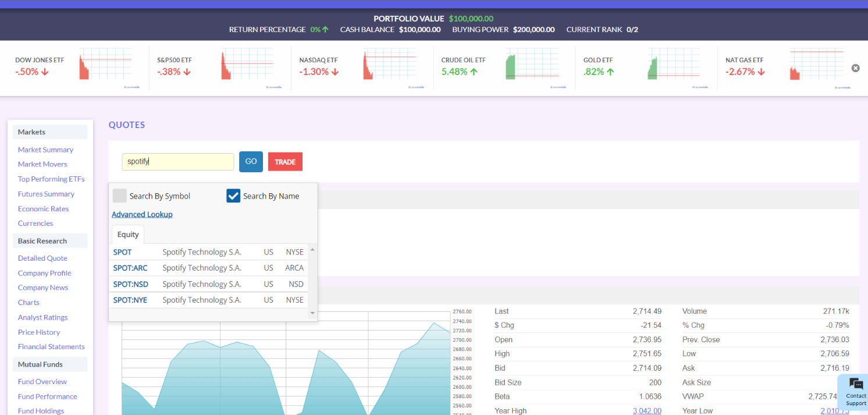Open Fund Performance
This screenshot has height=415, width=868.
click(x=47, y=396)
